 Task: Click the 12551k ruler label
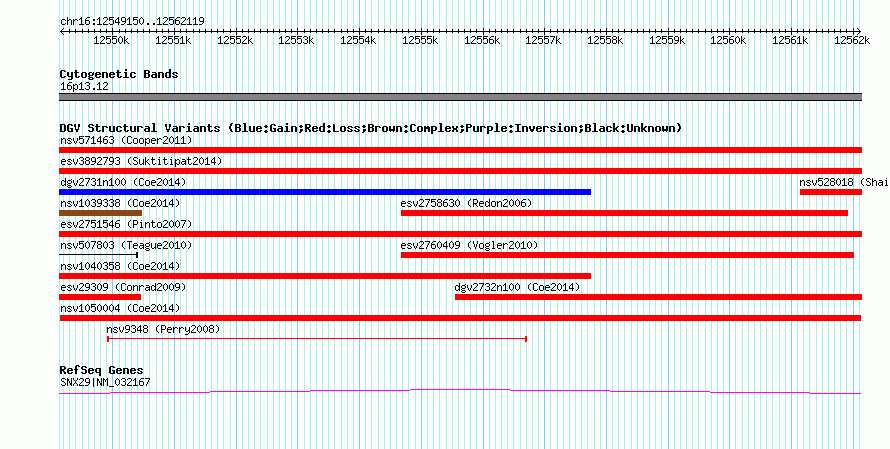tap(173, 40)
